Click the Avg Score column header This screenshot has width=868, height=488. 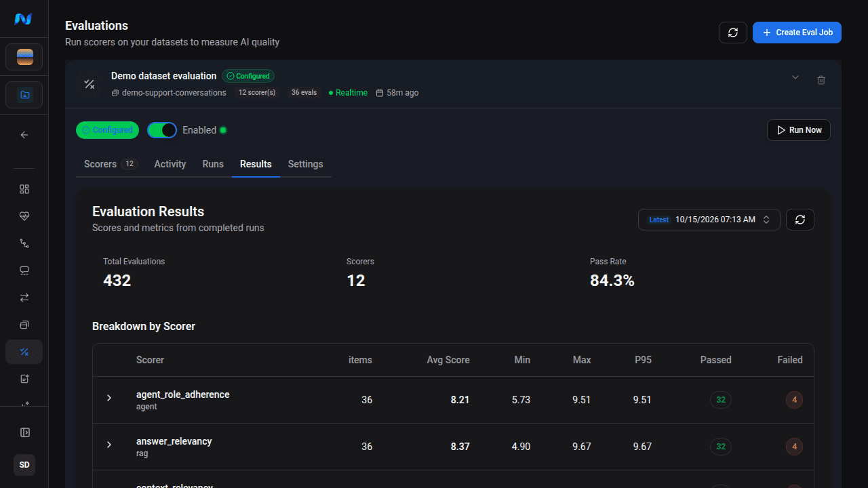[x=448, y=360]
